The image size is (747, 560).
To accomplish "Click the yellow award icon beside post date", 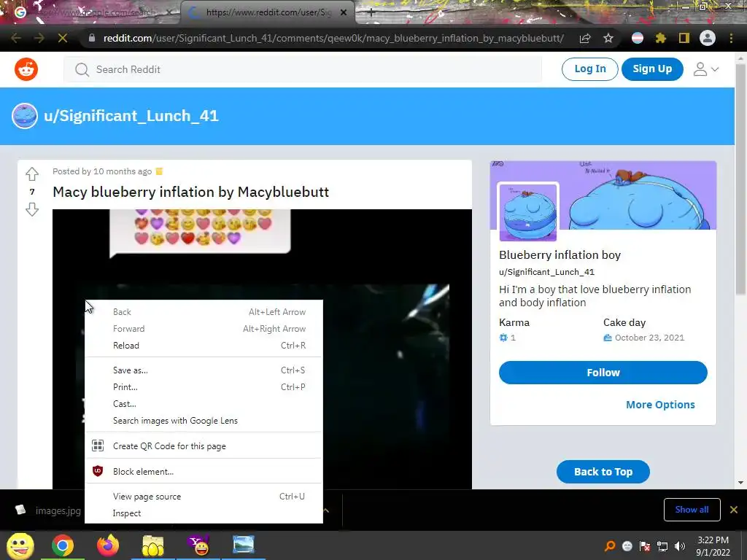I will pyautogui.click(x=159, y=171).
